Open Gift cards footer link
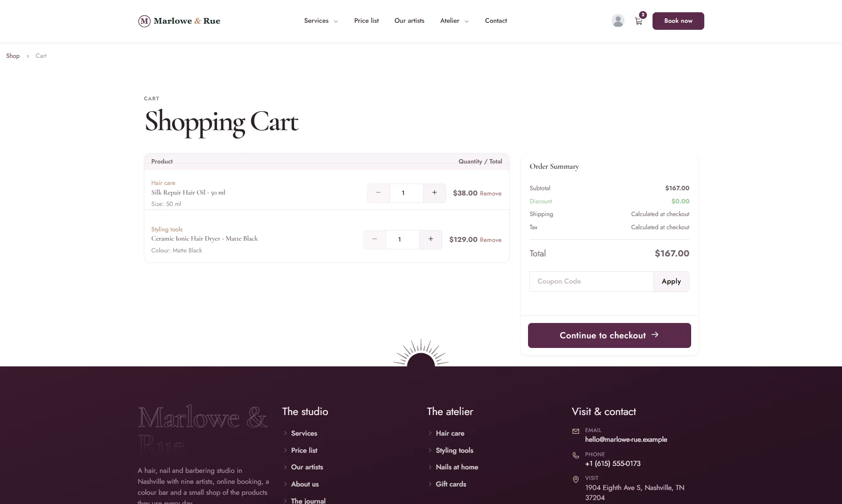 click(451, 484)
